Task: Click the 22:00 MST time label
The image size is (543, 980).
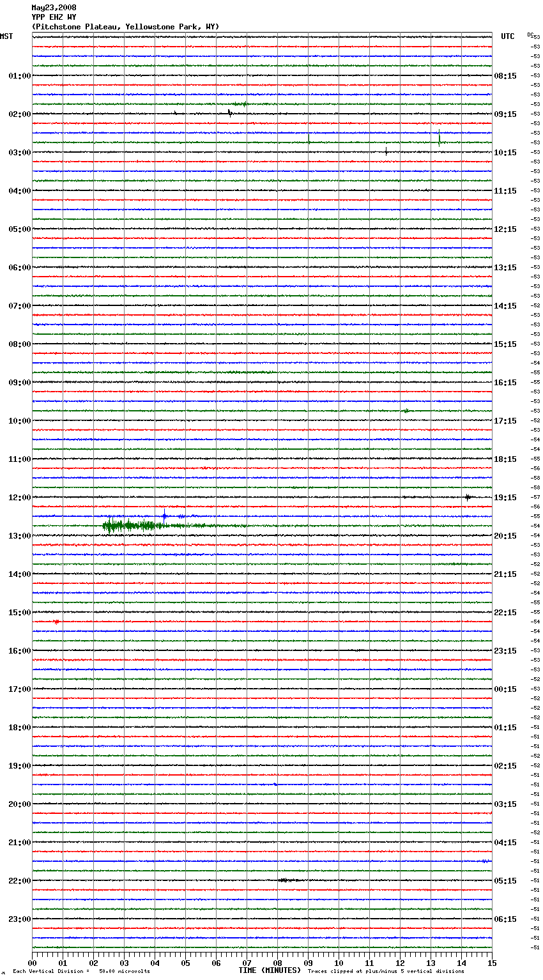Action: (x=19, y=881)
